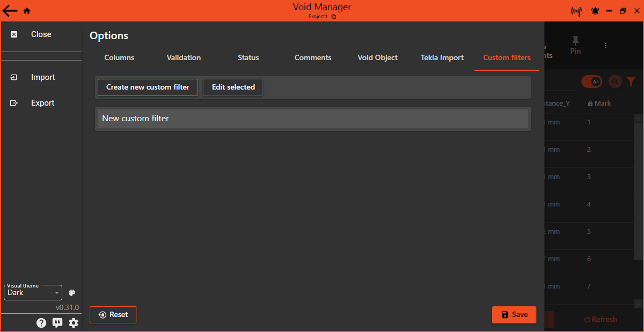This screenshot has height=332, width=644.
Task: Open the settings gear icon
Action: click(x=74, y=322)
